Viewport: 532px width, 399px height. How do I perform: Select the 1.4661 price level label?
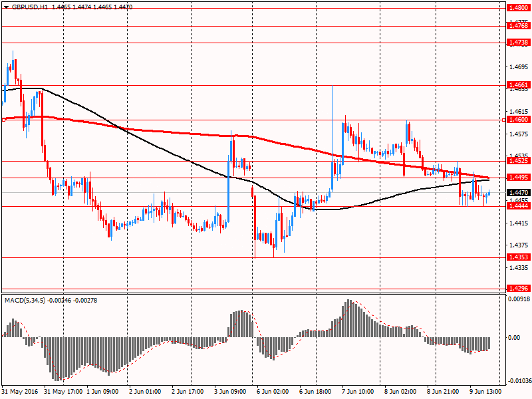coord(519,85)
